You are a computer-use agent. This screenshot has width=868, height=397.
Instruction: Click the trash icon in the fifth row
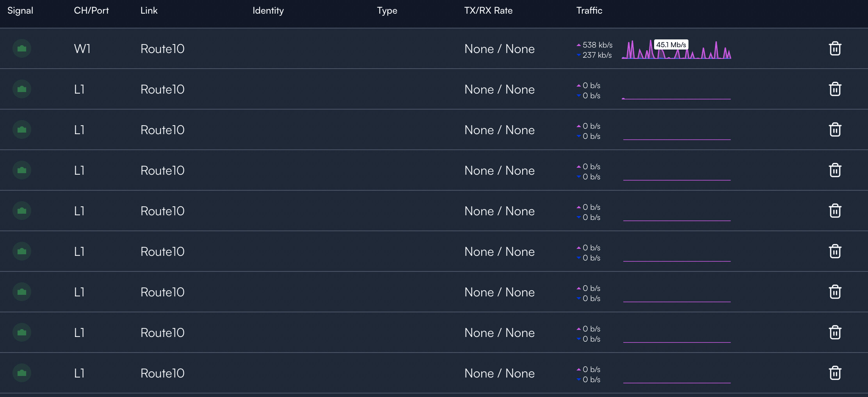click(x=835, y=211)
